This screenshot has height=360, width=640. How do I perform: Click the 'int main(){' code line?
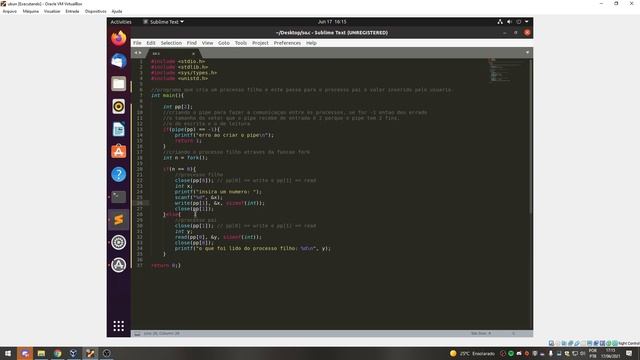point(167,95)
